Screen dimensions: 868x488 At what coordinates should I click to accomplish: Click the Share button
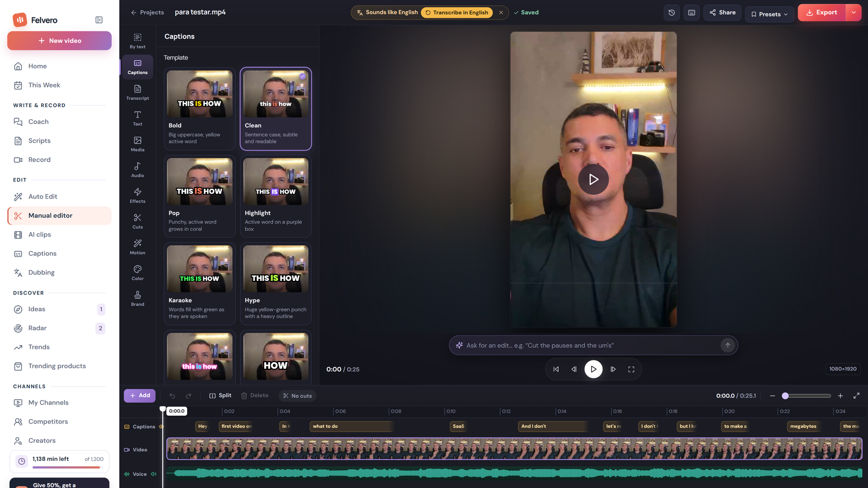click(x=723, y=12)
